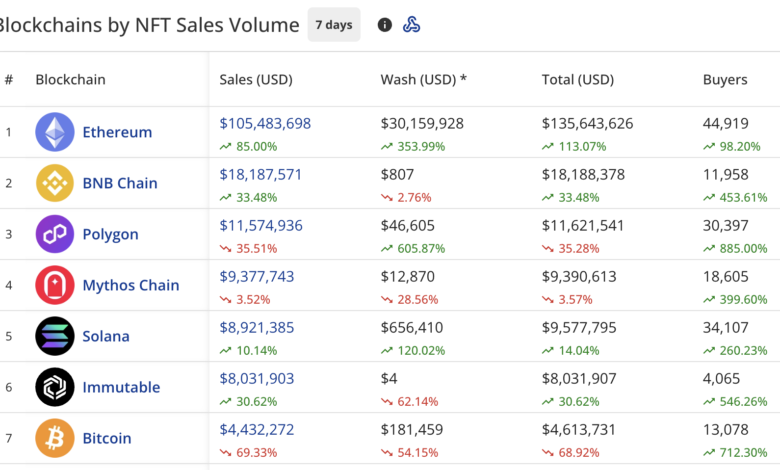Click the Immutable logo icon
This screenshot has height=470, width=780.
tap(55, 387)
